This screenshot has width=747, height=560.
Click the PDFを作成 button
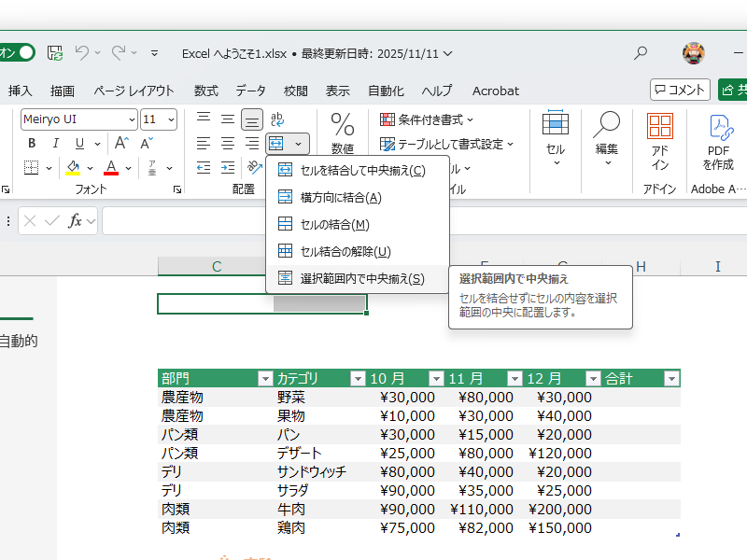pyautogui.click(x=718, y=142)
